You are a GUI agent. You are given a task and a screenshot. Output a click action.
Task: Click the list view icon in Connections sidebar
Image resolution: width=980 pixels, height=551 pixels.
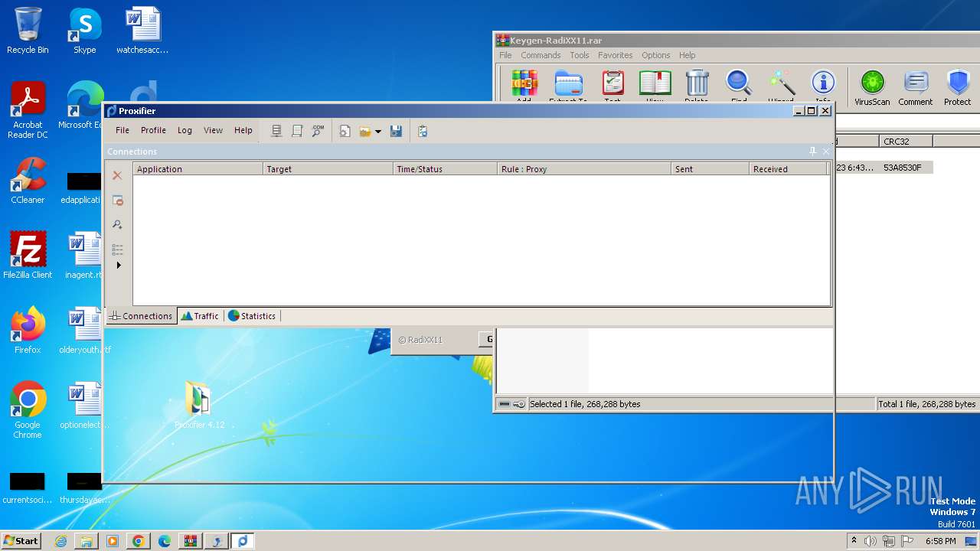coord(117,249)
